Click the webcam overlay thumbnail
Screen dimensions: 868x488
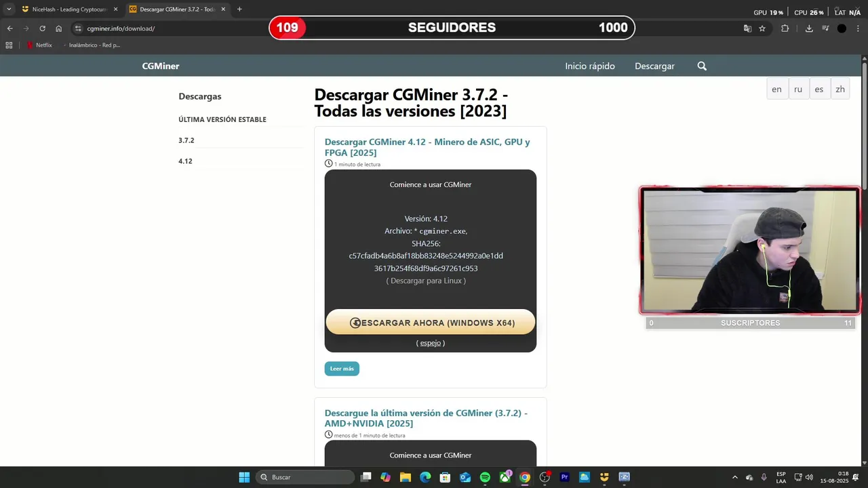[750, 251]
